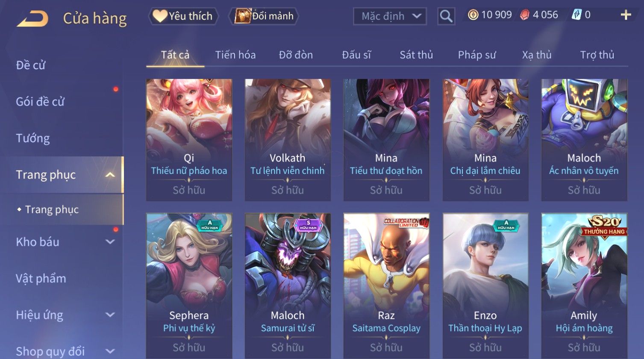
Task: Tap the gold coin currency icon
Action: tap(473, 15)
